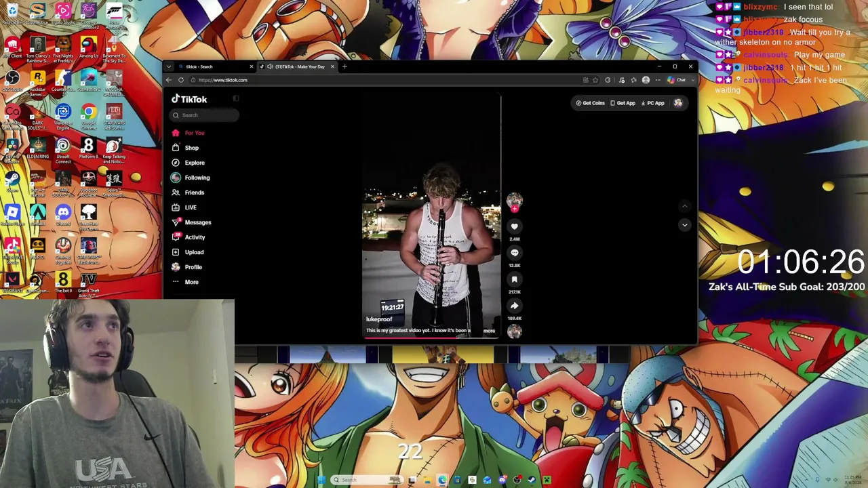
Task: Open the LIVE section
Action: [x=184, y=207]
